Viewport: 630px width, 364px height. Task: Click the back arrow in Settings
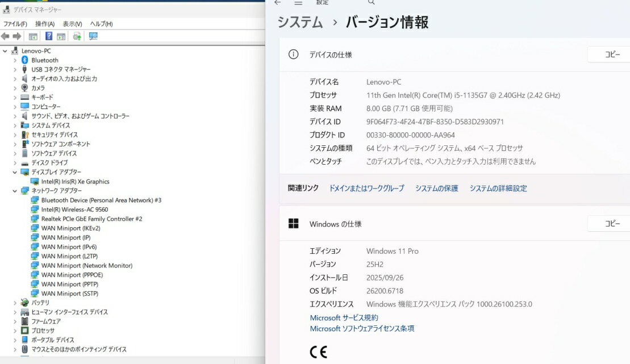click(x=278, y=3)
